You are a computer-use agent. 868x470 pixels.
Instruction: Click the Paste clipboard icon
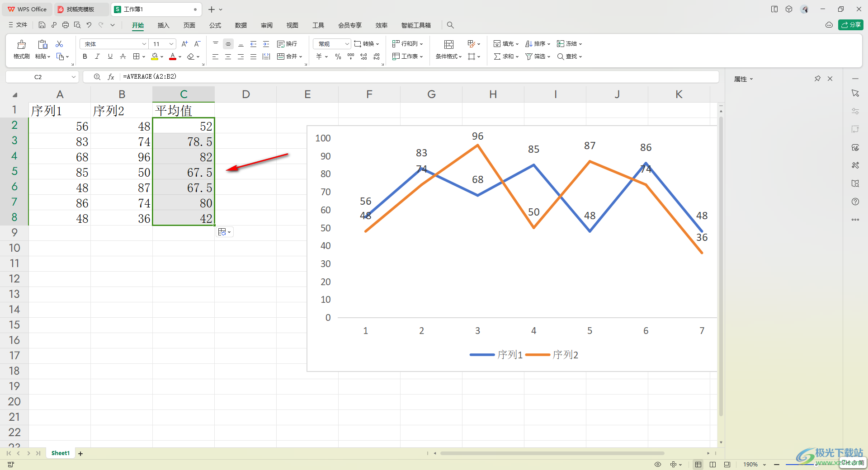pyautogui.click(x=42, y=44)
